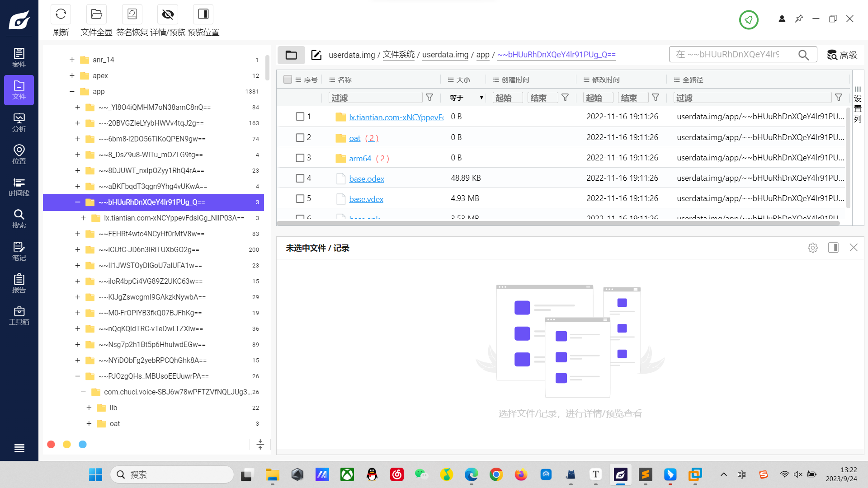Click the edit path pencil icon
Viewport: 868px width, 488px height.
(316, 55)
